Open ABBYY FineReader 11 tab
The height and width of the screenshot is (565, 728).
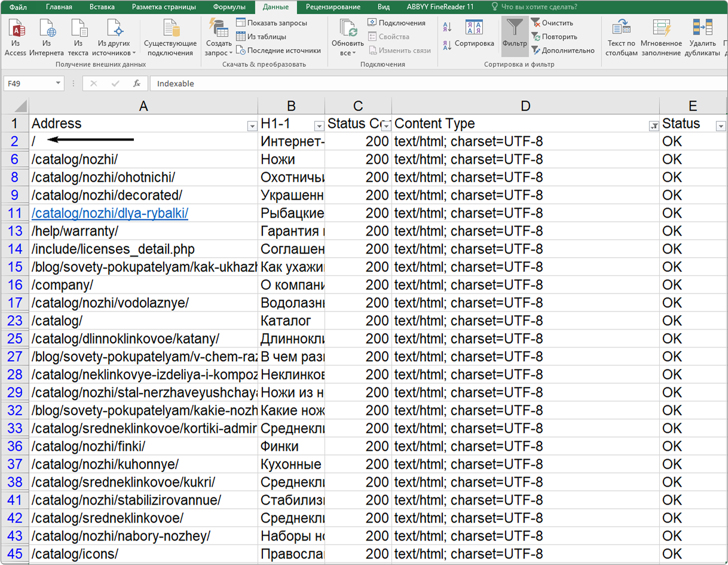[439, 7]
